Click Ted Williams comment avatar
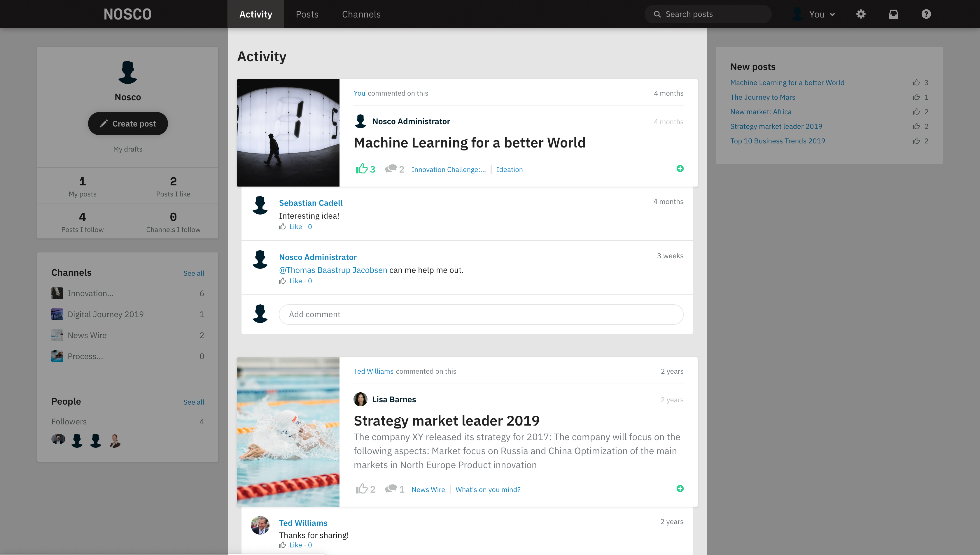Image resolution: width=980 pixels, height=555 pixels. click(260, 525)
